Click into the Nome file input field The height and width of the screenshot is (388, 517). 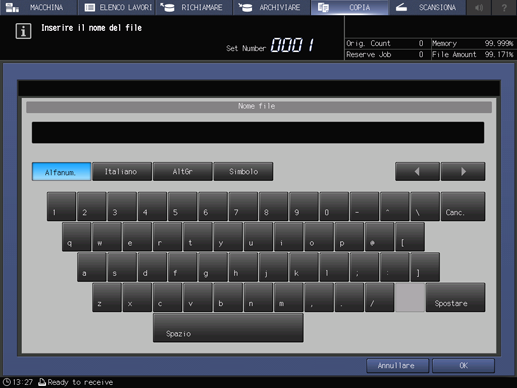(x=258, y=133)
